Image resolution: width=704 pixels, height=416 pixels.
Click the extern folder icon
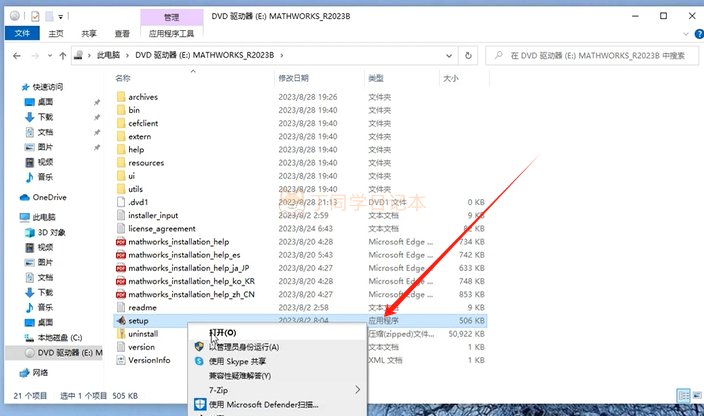click(121, 136)
